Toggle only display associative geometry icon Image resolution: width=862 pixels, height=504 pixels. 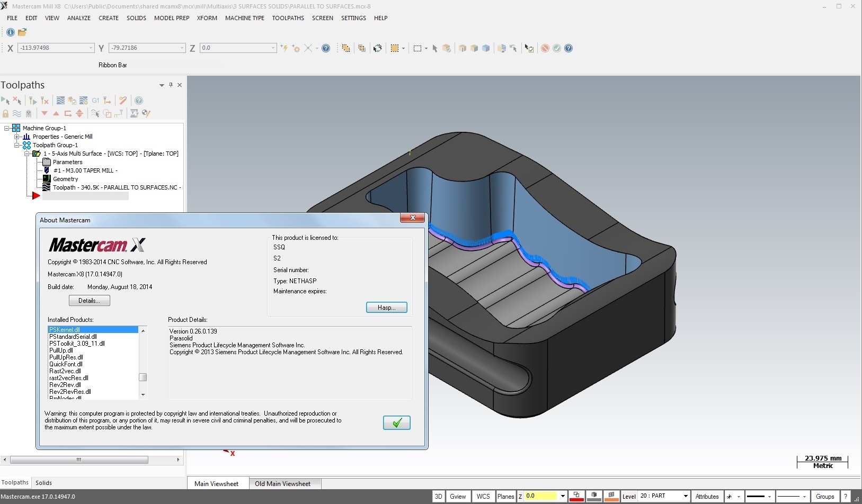[107, 113]
